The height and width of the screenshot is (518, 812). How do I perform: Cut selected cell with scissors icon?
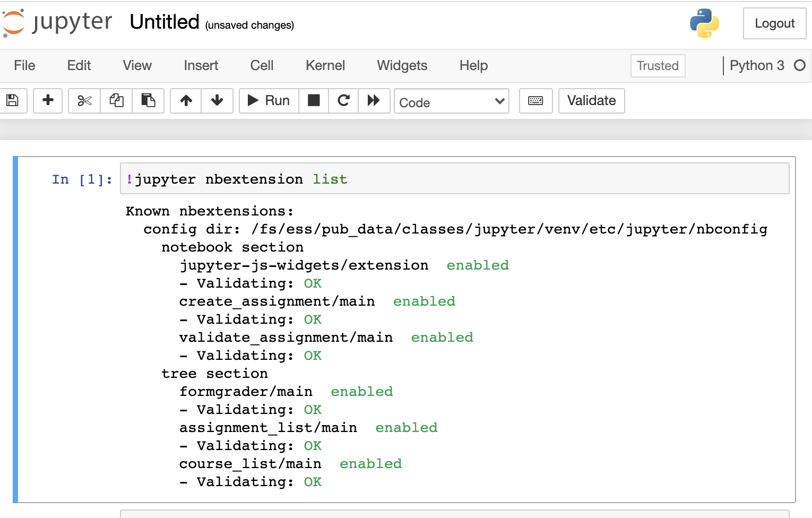[x=84, y=100]
